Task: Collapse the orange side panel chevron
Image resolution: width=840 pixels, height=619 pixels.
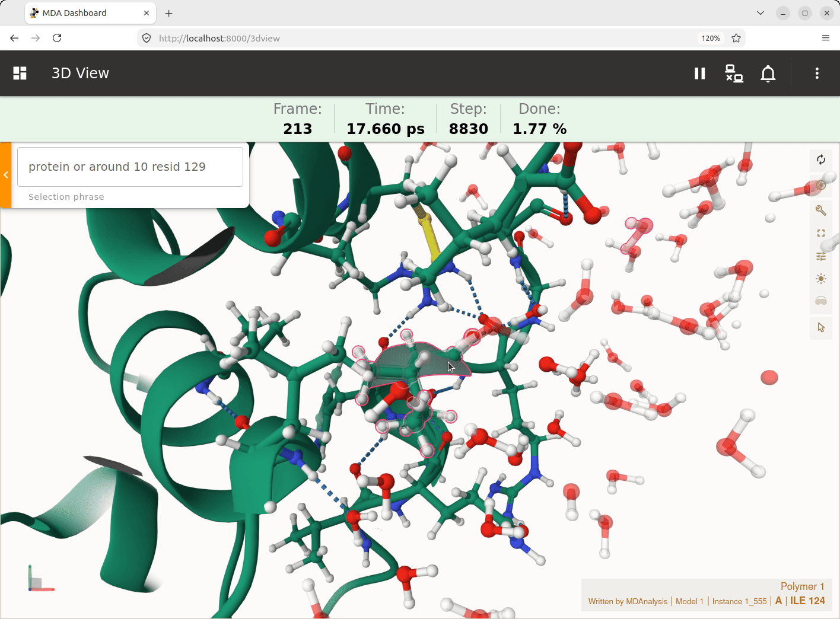Action: tap(6, 175)
